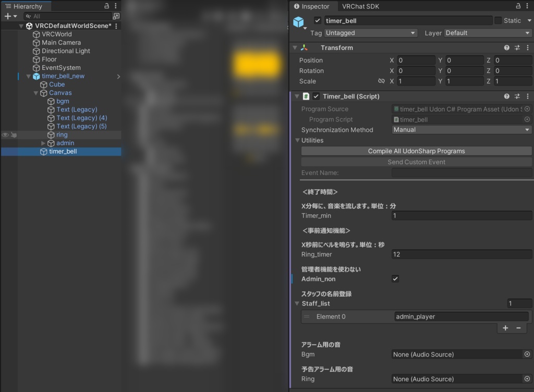534x392 pixels.
Task: Lock the Hierarchy panel
Action: point(106,6)
